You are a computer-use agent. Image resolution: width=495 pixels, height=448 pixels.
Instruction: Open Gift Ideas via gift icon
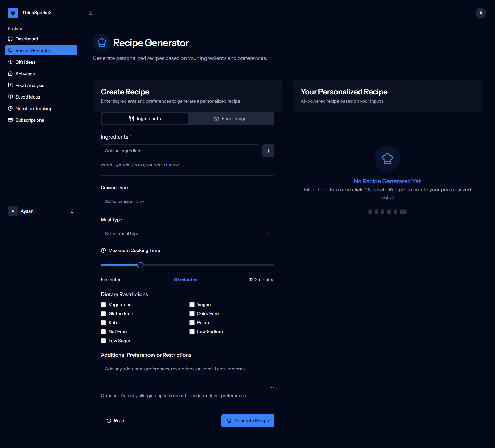tap(10, 62)
